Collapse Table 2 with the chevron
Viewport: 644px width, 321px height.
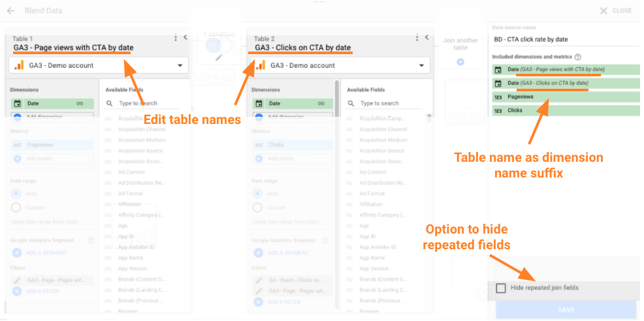point(427,37)
